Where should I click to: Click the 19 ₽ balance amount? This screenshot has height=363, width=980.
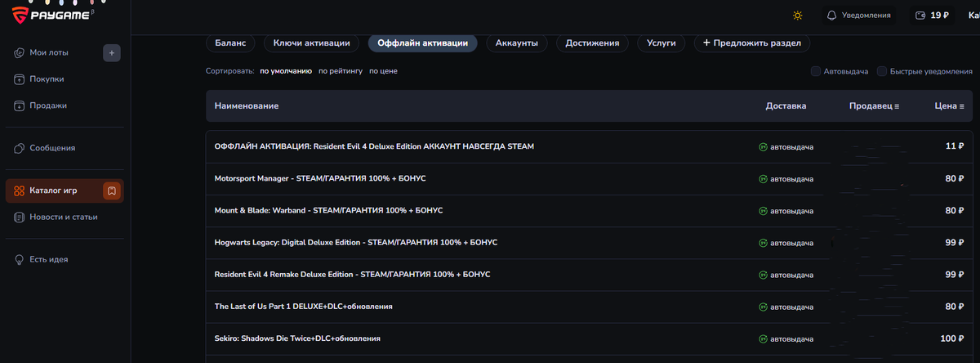coord(940,16)
